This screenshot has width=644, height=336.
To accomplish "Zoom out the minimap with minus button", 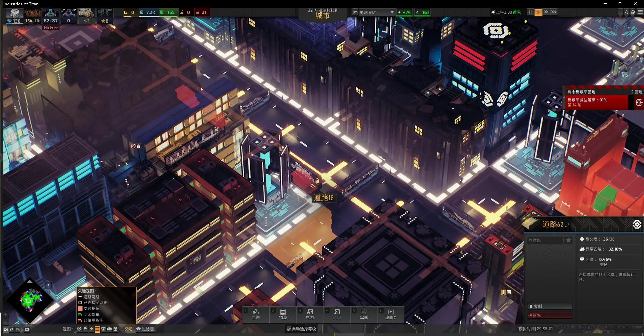I will point(5,322).
